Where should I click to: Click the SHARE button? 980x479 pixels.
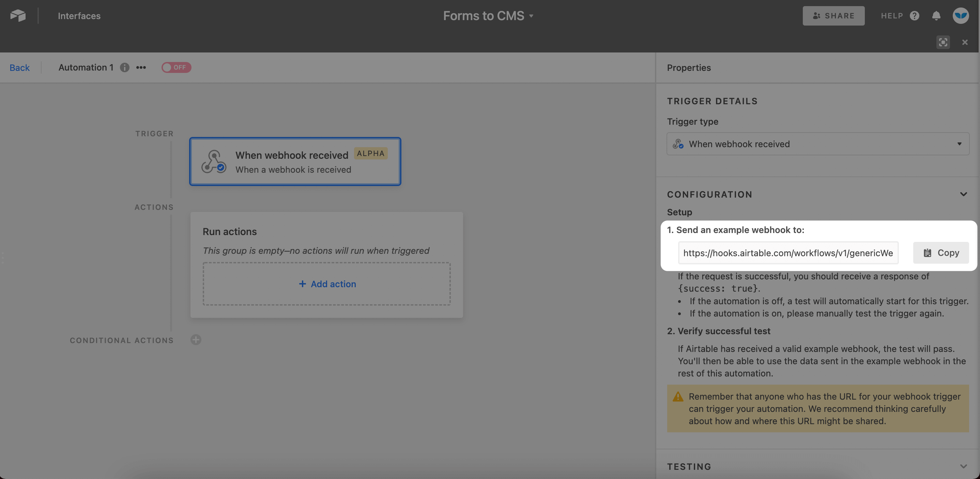[x=833, y=16]
